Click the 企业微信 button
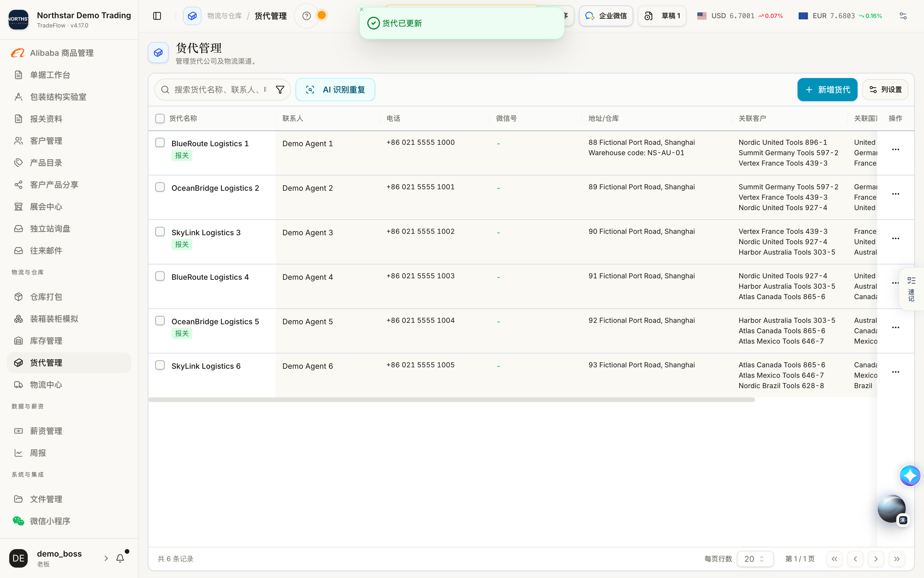This screenshot has height=578, width=924. 606,16
